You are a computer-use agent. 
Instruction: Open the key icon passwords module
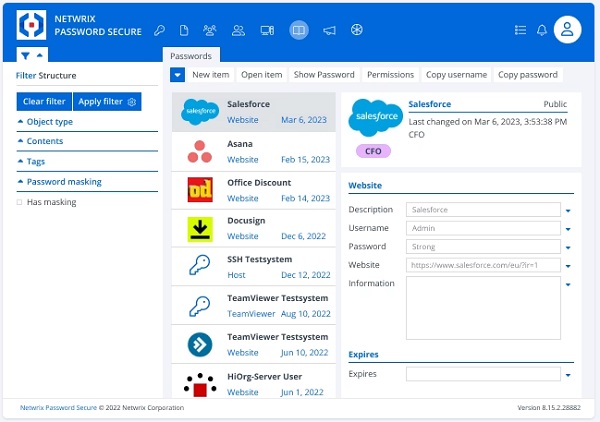point(159,30)
